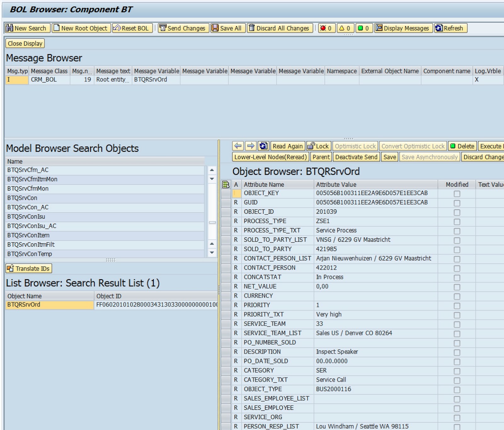
Task: Click the attribute table select-all icon
Action: coord(226,184)
